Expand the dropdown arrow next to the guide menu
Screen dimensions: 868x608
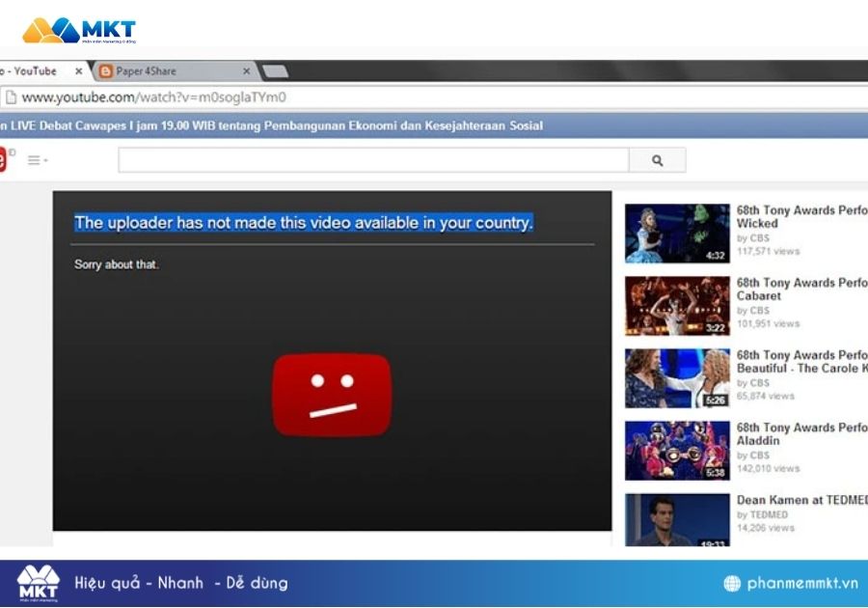(43, 162)
